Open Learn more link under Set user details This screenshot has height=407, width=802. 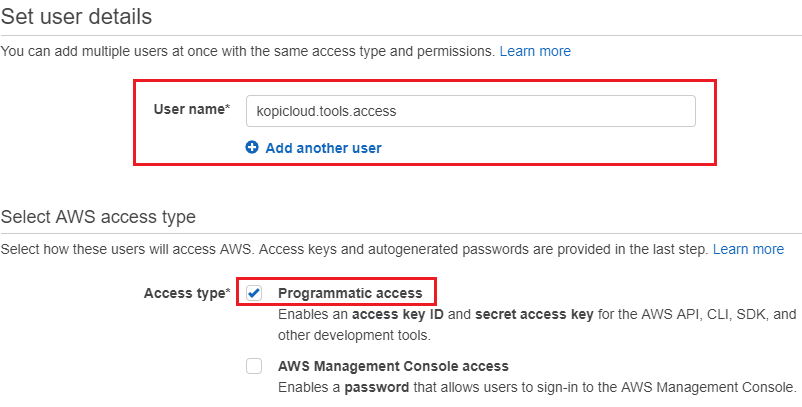pyautogui.click(x=535, y=51)
